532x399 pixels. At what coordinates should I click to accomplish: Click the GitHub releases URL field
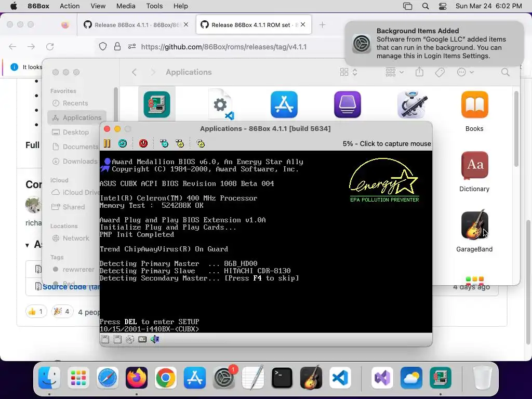pyautogui.click(x=223, y=47)
